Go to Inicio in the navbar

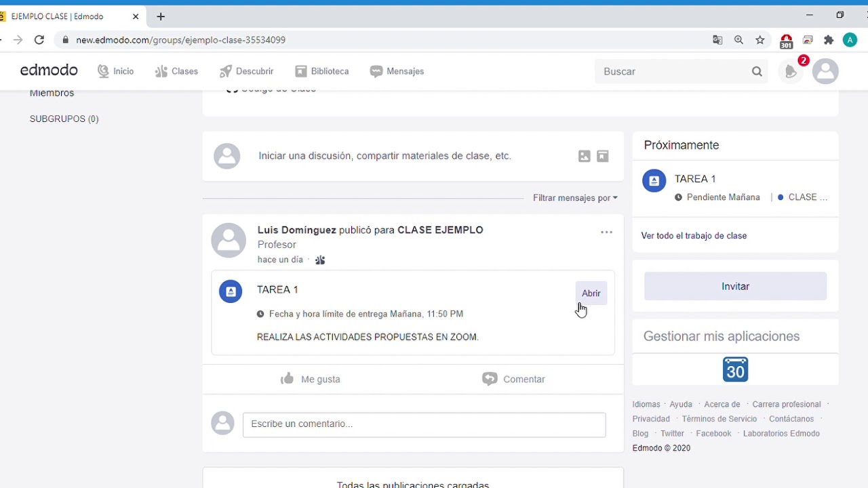pyautogui.click(x=115, y=71)
